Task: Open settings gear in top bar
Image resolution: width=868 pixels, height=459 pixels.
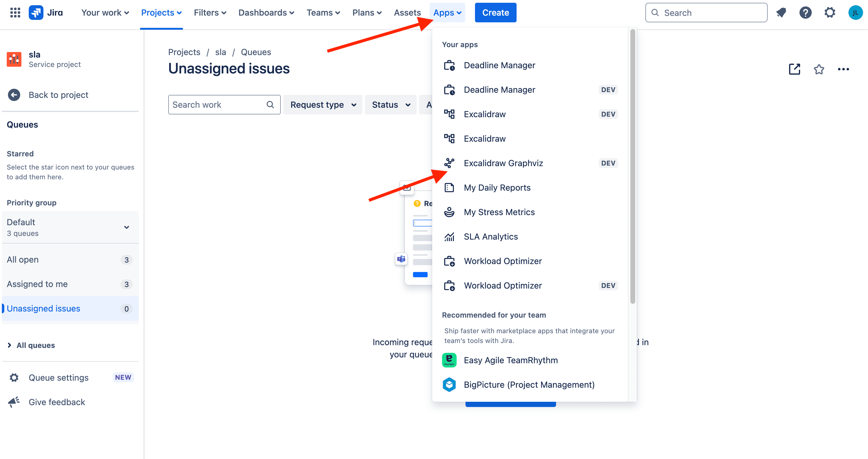Action: (x=829, y=13)
